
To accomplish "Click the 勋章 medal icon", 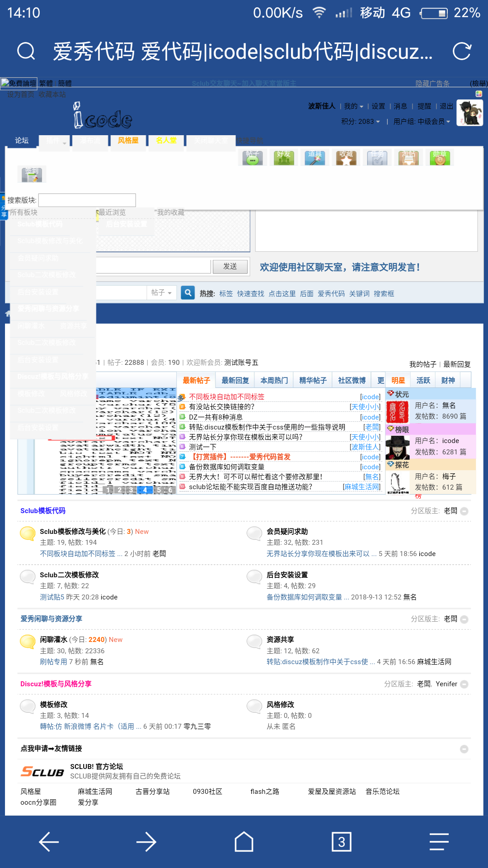I will pos(440,158).
